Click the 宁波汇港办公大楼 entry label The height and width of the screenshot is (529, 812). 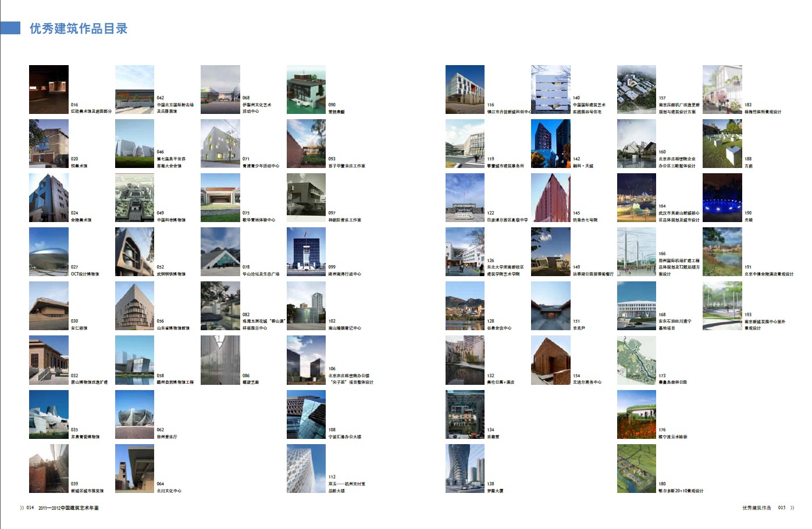[344, 437]
